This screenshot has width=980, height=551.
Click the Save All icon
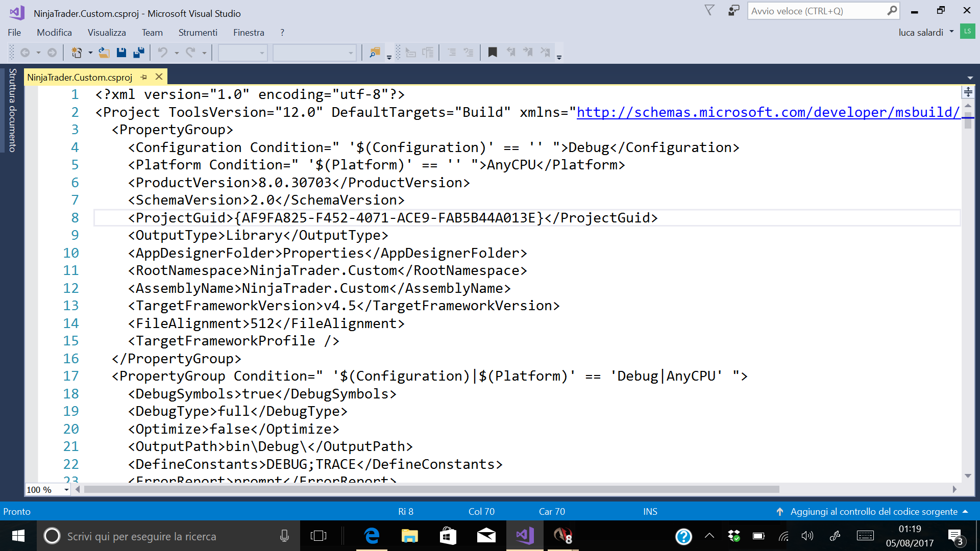[x=138, y=53]
